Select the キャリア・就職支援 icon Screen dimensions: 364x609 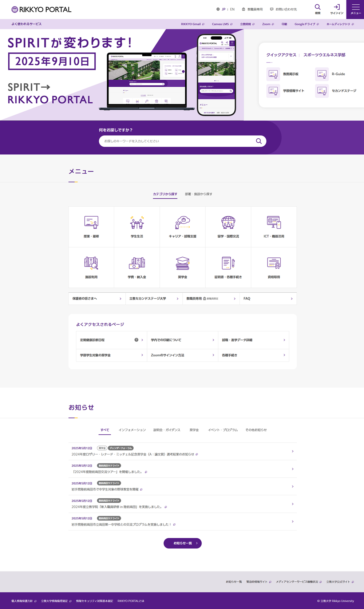coord(182,222)
